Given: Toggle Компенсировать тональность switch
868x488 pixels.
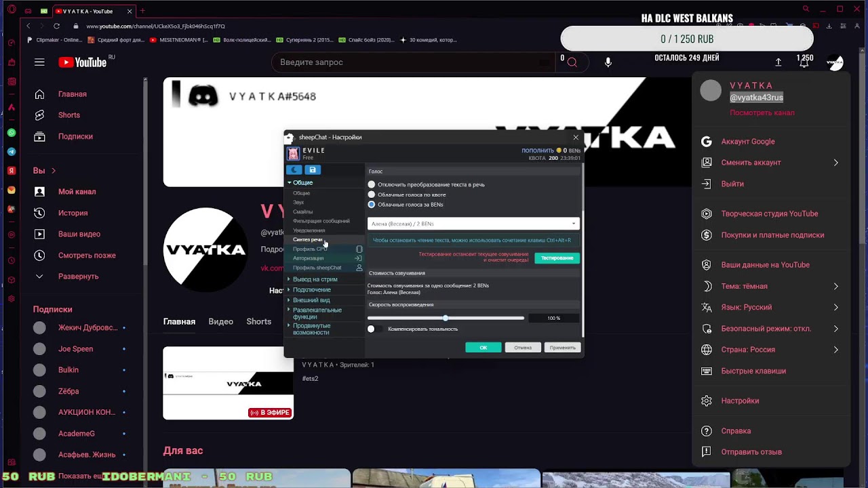Looking at the screenshot, I should click(374, 329).
